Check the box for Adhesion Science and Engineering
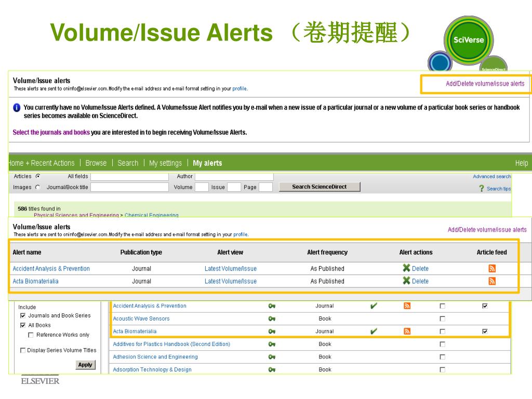 (443, 357)
